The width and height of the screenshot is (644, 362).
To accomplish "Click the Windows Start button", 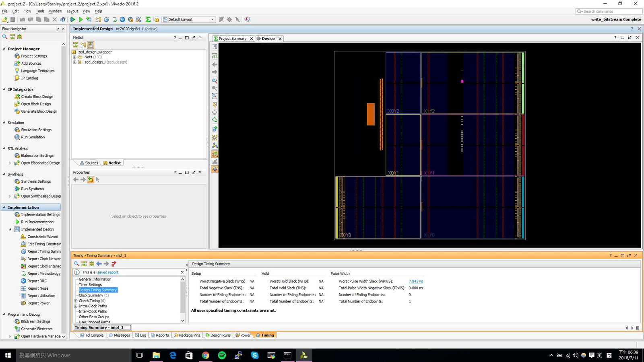I will coord(8,355).
